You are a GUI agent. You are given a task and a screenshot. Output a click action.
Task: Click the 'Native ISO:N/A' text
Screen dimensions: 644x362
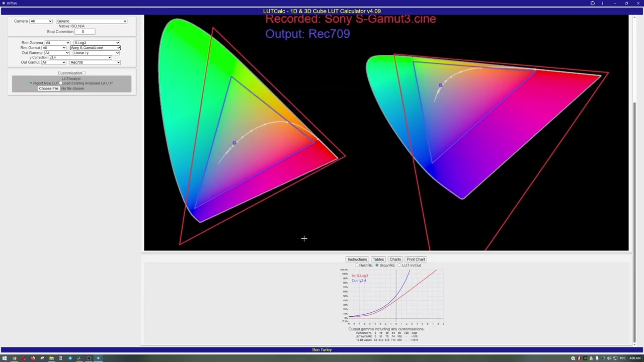point(71,26)
